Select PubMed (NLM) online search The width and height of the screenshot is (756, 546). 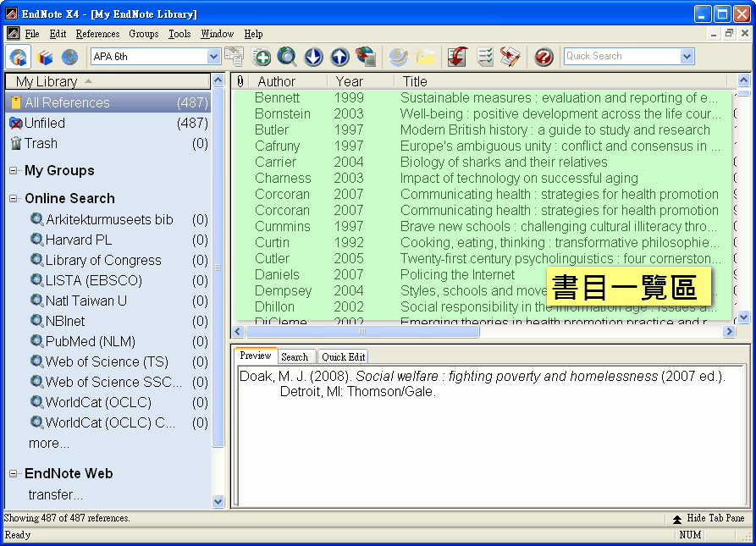coord(119,341)
